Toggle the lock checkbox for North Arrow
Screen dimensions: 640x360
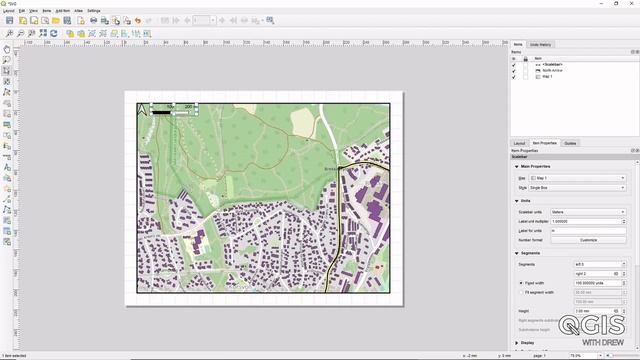(x=526, y=71)
